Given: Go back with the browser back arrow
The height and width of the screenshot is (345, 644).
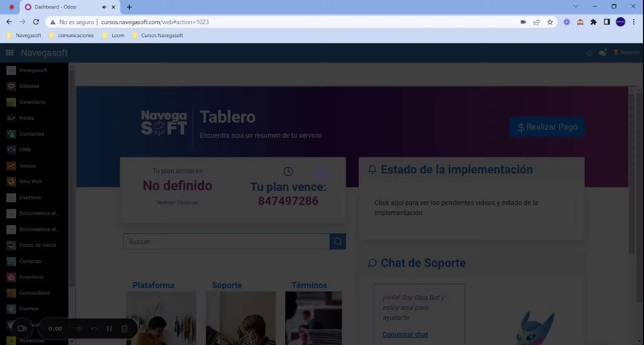Looking at the screenshot, I should pos(9,22).
